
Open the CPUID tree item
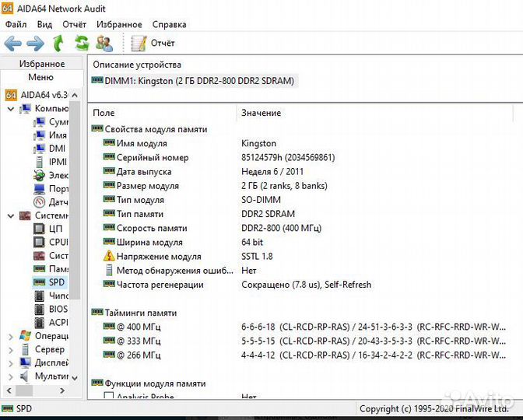pyautogui.click(x=51, y=243)
